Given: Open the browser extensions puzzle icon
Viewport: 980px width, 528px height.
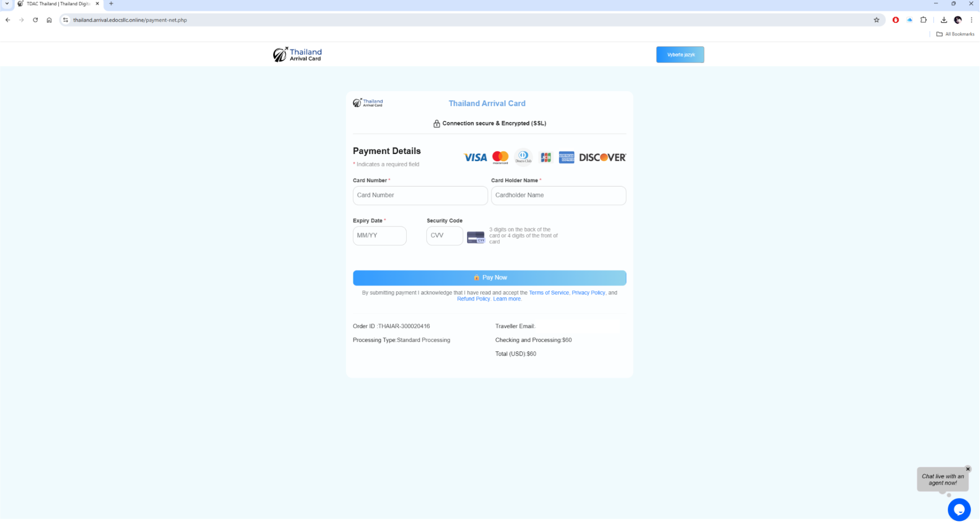Looking at the screenshot, I should click(923, 20).
